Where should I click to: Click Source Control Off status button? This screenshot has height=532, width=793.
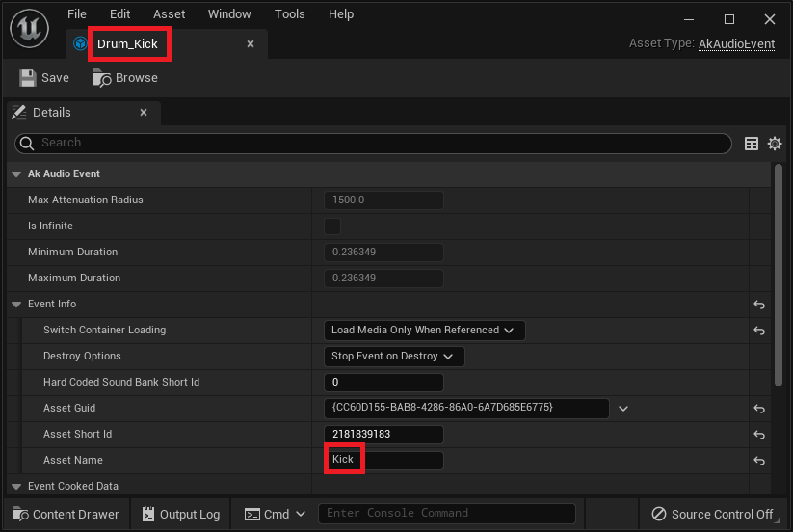point(712,514)
